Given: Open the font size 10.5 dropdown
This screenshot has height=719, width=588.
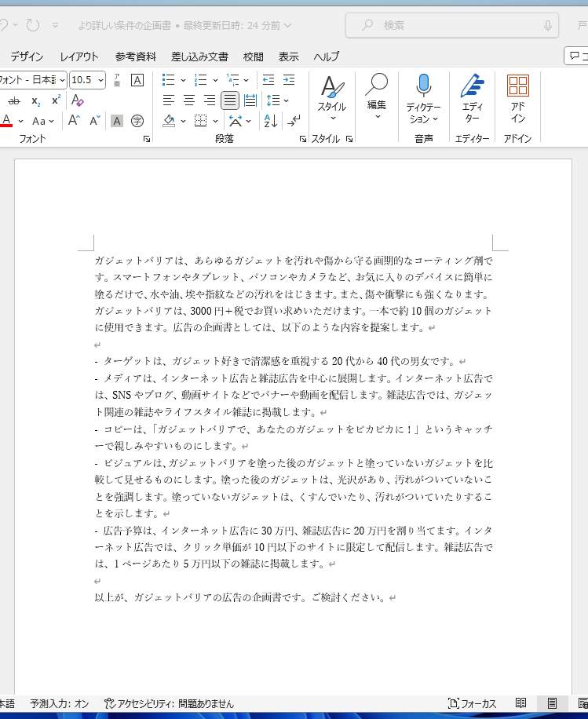Looking at the screenshot, I should click(101, 80).
